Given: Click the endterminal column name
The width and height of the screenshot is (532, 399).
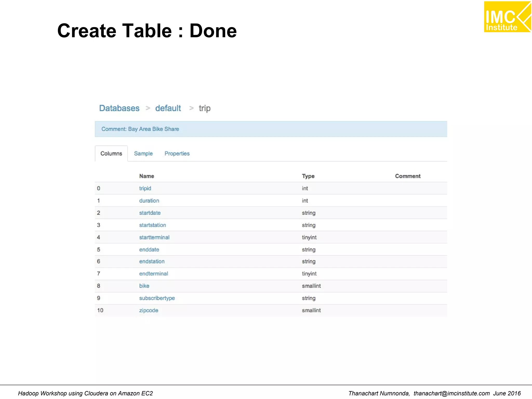Looking at the screenshot, I should (x=154, y=274).
